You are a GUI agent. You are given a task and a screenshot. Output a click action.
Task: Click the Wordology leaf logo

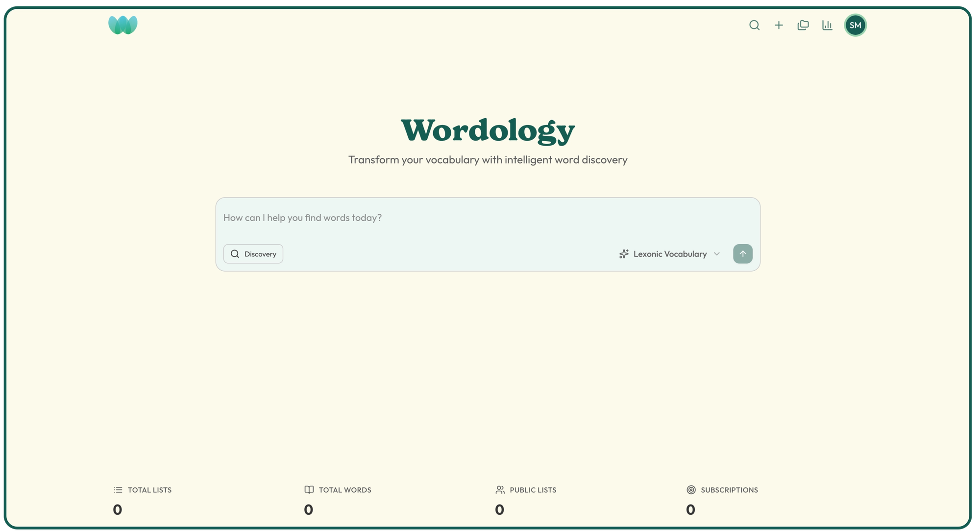122,25
